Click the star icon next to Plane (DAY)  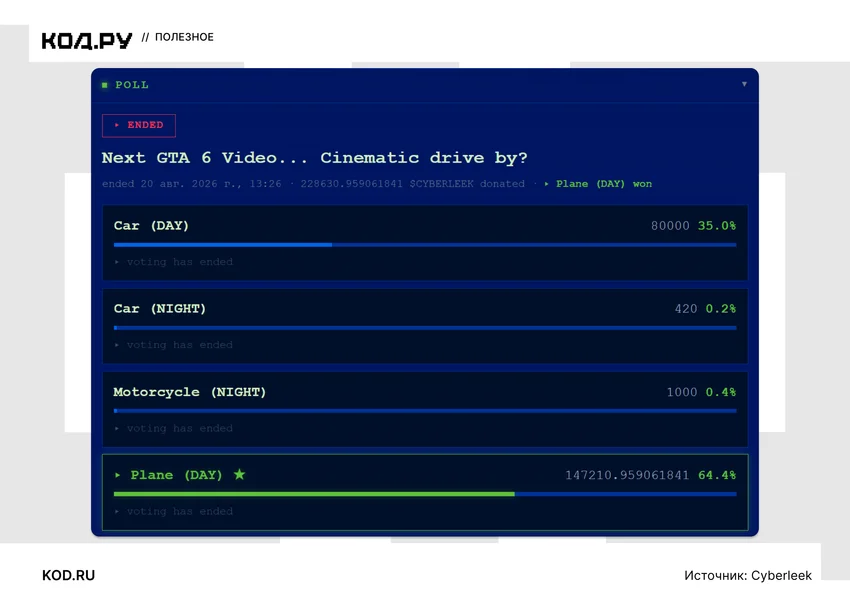(240, 474)
